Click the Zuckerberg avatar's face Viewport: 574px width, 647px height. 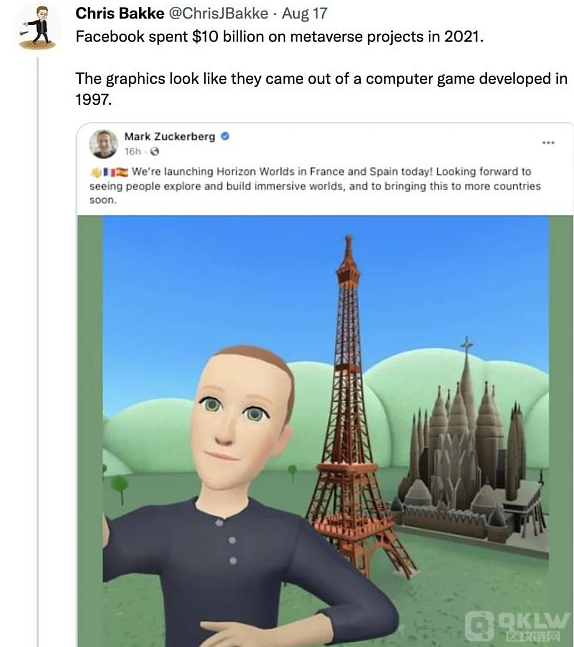point(239,417)
